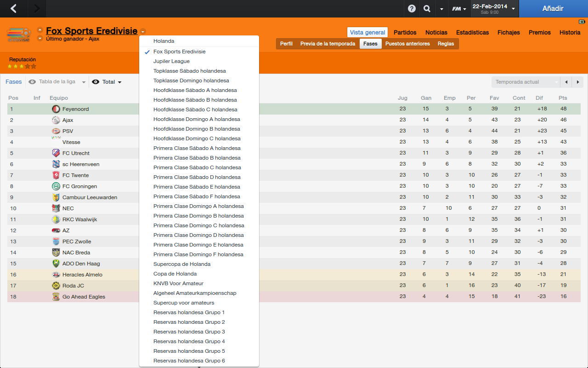Open the FM menu dropdown

459,9
